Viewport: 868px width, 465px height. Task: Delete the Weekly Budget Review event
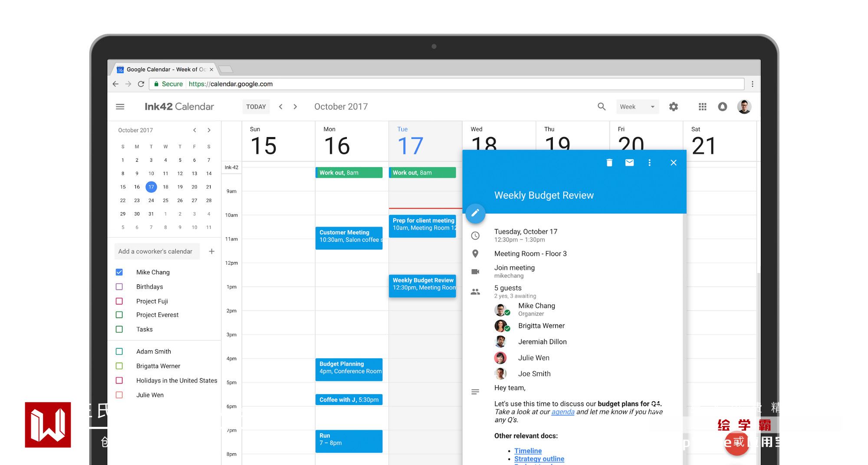tap(609, 163)
